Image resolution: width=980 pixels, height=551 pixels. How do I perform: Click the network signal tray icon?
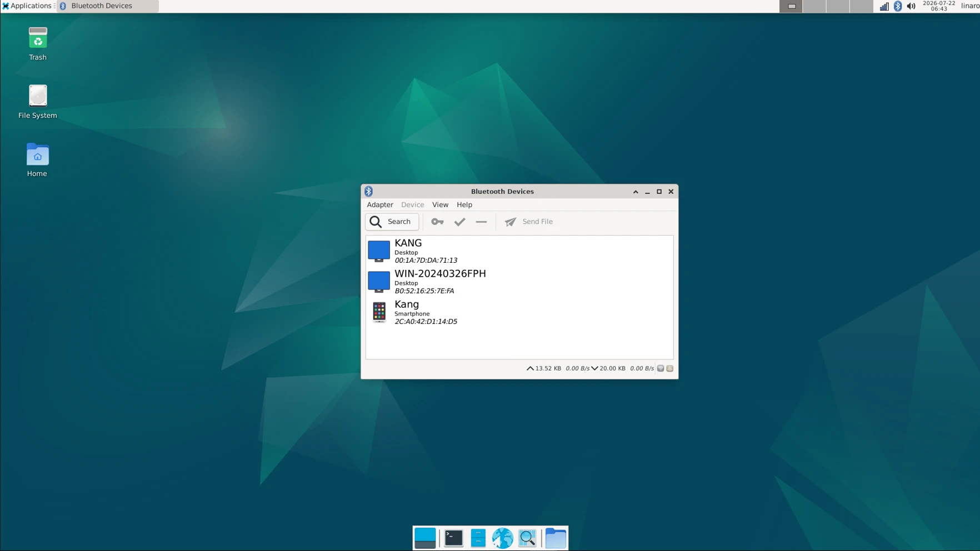tap(884, 6)
